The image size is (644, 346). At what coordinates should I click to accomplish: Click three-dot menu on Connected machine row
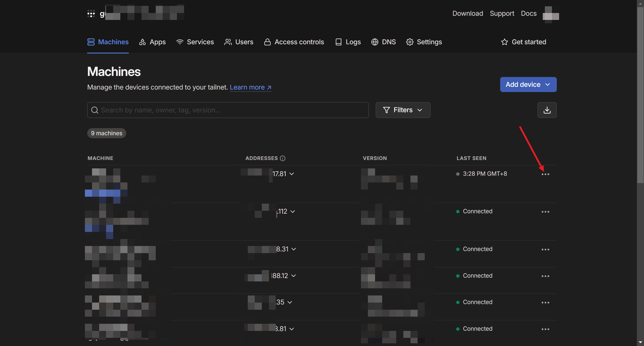click(545, 211)
